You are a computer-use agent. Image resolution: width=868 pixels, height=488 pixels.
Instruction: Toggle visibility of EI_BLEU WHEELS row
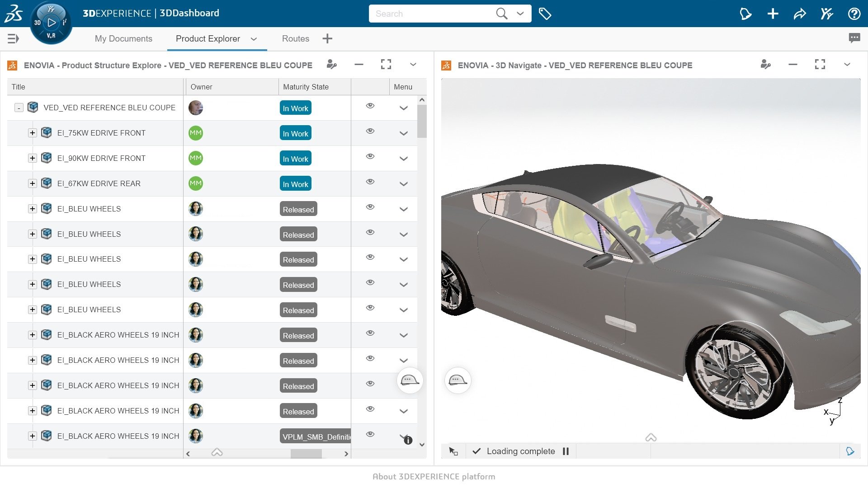point(370,207)
